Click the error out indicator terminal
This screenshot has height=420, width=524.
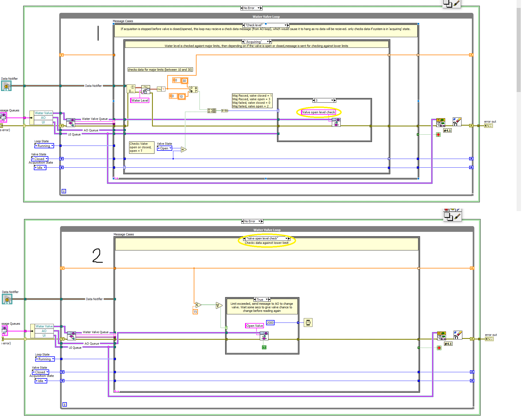pos(489,125)
